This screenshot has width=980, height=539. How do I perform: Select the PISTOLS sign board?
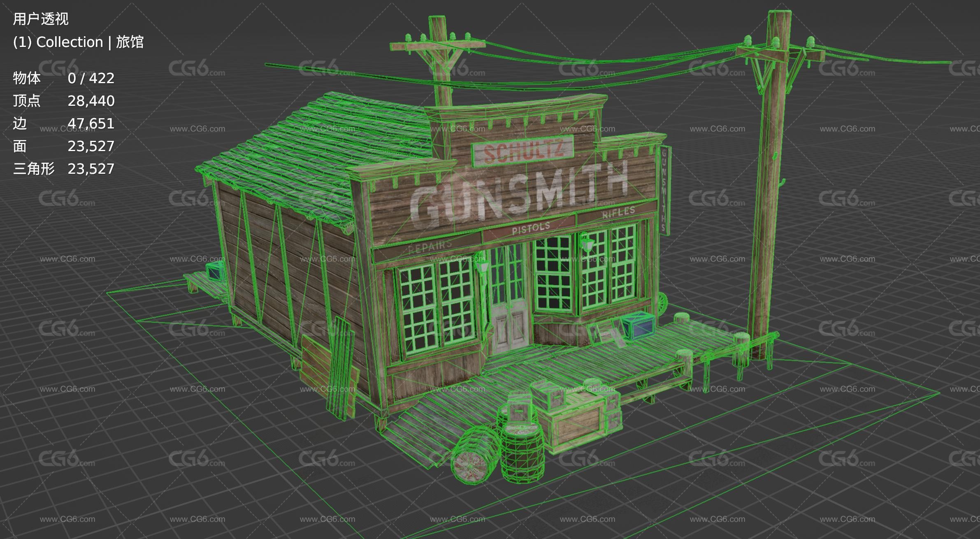(530, 229)
